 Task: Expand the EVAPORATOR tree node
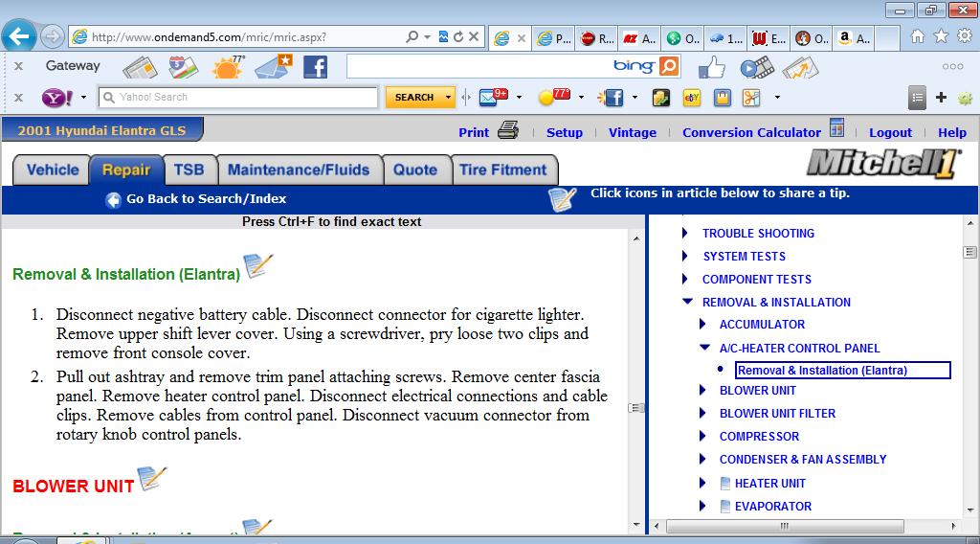coord(702,506)
